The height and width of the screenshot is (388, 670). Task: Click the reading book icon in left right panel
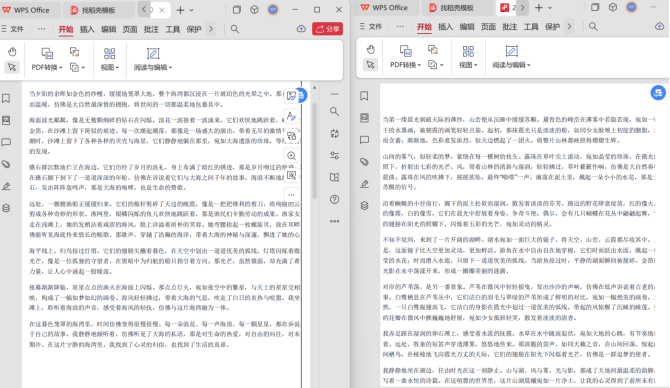335,177
